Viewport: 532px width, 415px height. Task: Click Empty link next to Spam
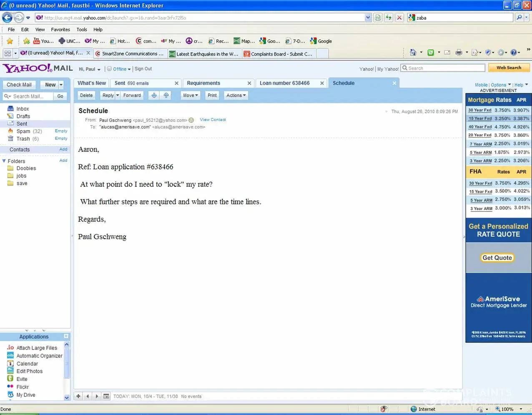point(61,131)
